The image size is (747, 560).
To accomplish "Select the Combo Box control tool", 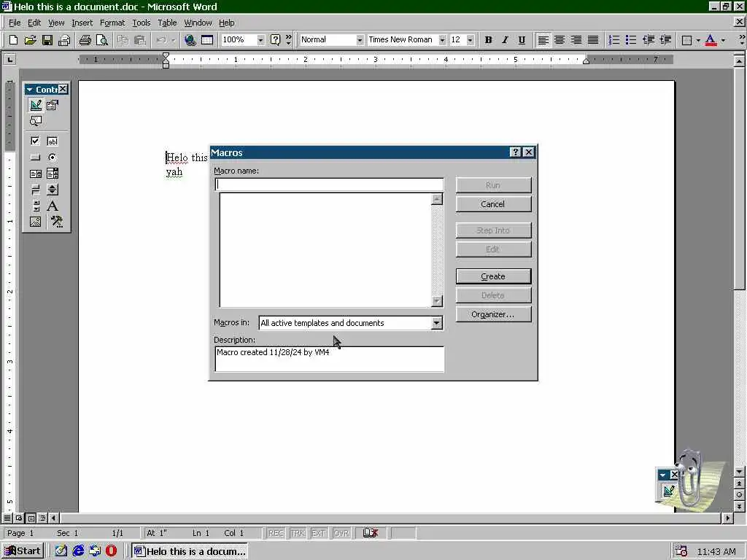I will point(53,174).
